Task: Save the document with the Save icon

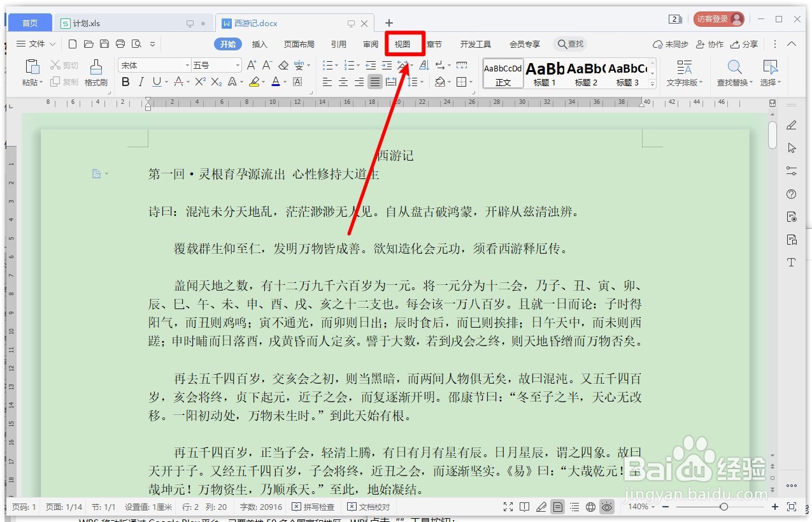Action: click(x=104, y=44)
